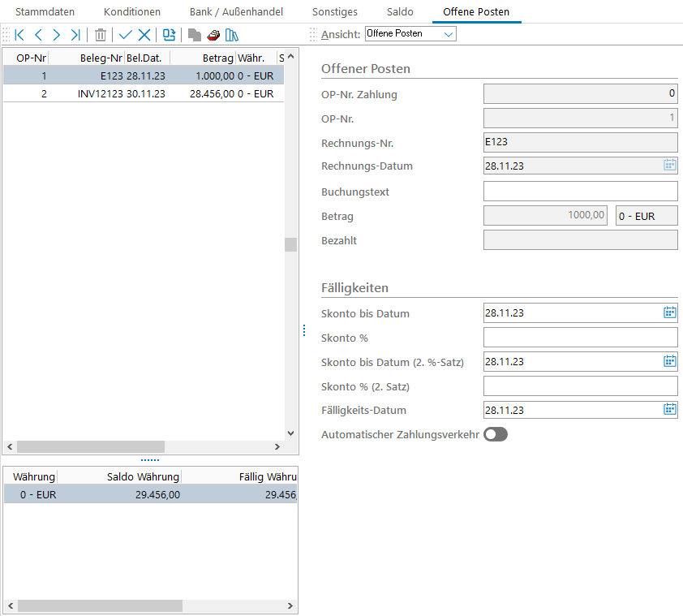Toggle Automatischer Zahlungsverkehr switch

pos(495,434)
